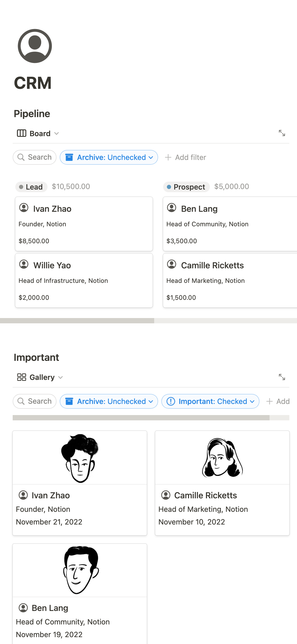Open Archive: Unchecked filter in Pipeline
This screenshot has width=297, height=644.
109,157
